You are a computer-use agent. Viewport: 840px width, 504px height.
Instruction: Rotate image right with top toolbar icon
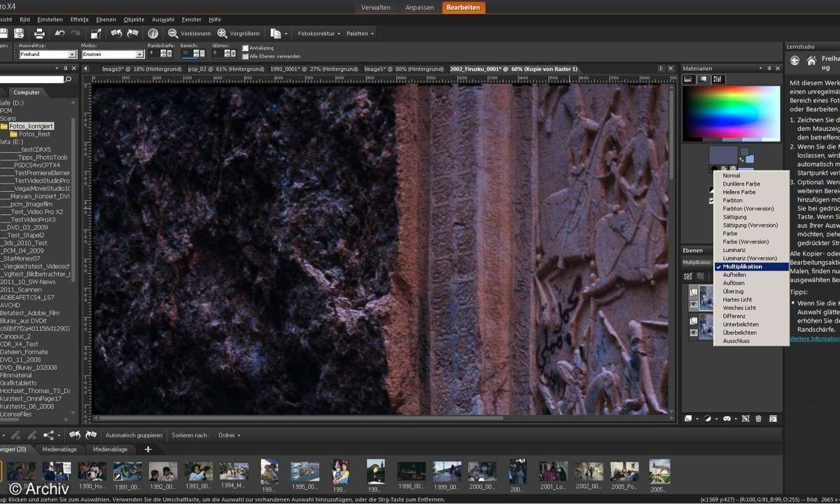[132, 34]
